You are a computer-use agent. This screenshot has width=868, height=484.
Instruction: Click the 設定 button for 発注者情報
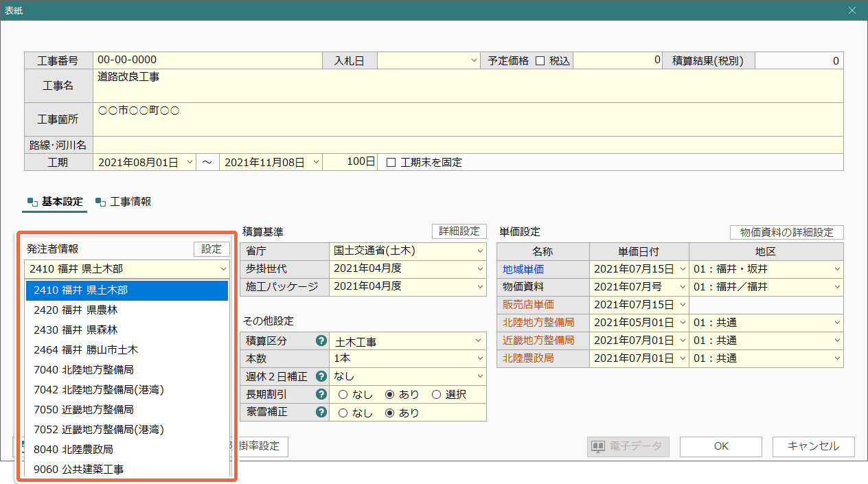pyautogui.click(x=212, y=249)
